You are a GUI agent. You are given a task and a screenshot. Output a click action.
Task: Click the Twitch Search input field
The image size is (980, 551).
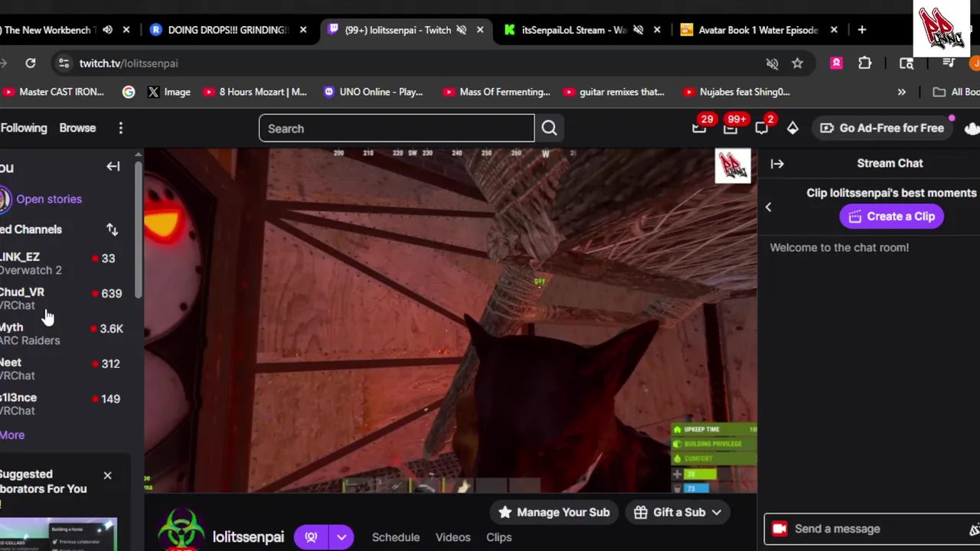tap(397, 129)
